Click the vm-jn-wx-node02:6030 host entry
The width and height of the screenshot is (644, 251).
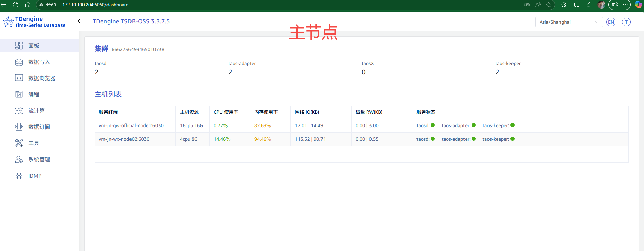pos(124,139)
